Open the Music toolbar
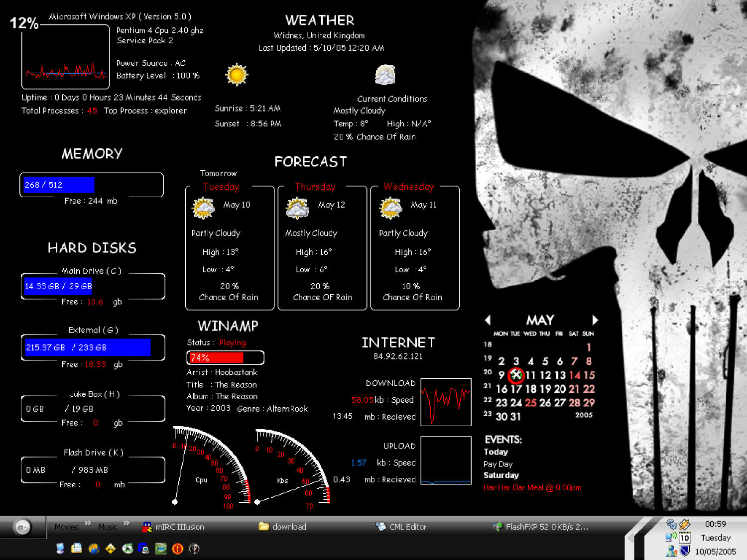Screen dimensions: 747x560 click(x=108, y=527)
